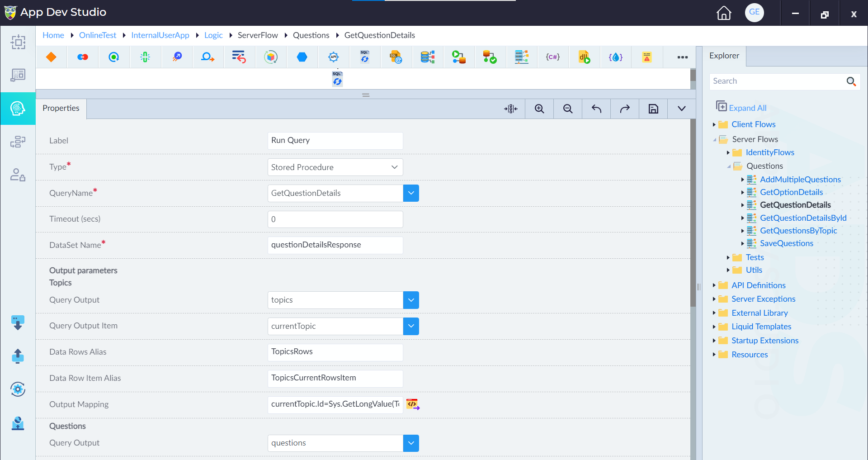The height and width of the screenshot is (460, 868).
Task: Select the blue hexagon toolbar icon
Action: coord(302,57)
